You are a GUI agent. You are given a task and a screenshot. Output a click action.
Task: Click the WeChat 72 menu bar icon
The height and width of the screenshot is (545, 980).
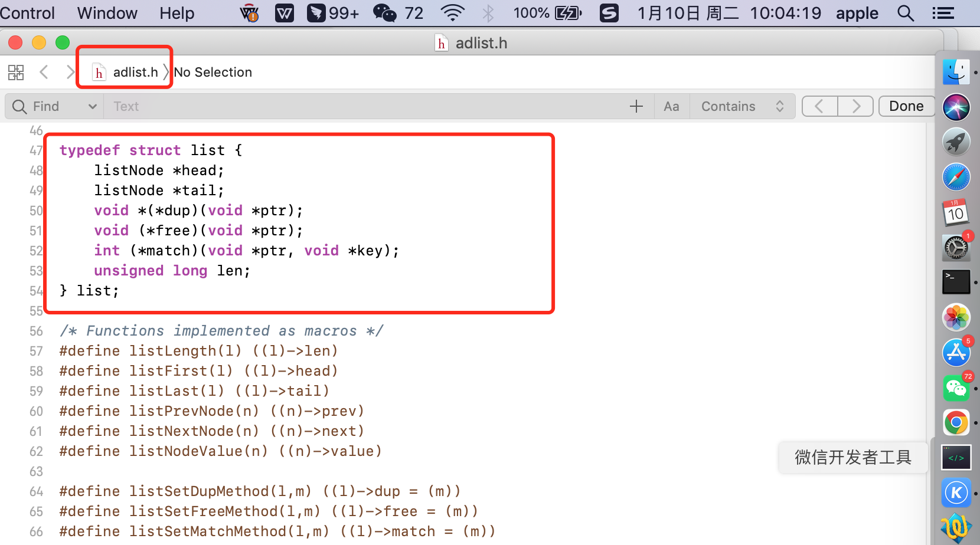398,13
